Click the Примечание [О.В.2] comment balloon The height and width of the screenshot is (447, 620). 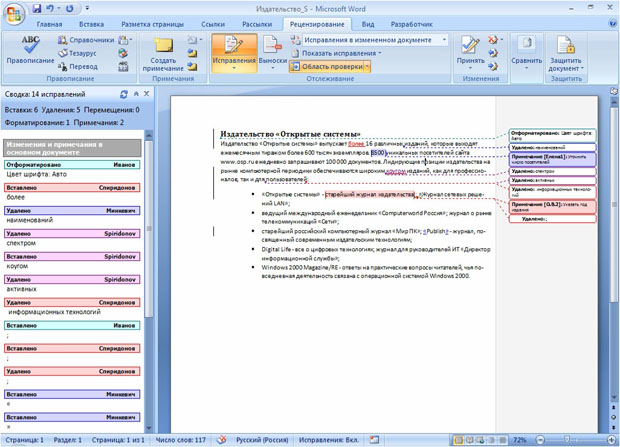point(552,207)
